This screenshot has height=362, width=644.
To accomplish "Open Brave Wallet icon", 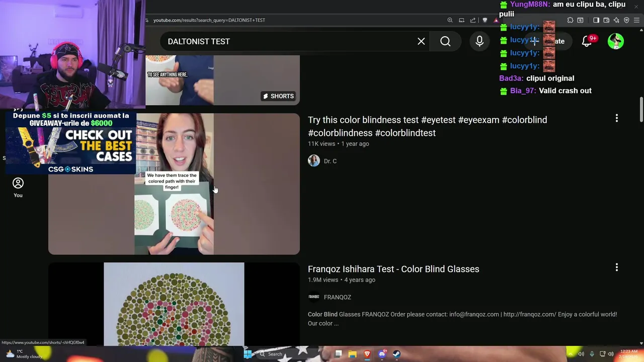I will pos(606,20).
